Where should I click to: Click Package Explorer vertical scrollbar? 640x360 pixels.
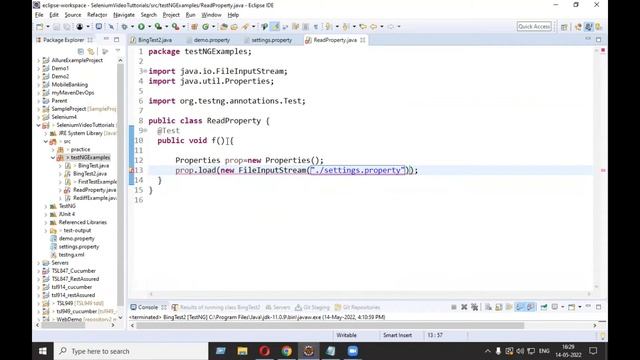[x=120, y=184]
